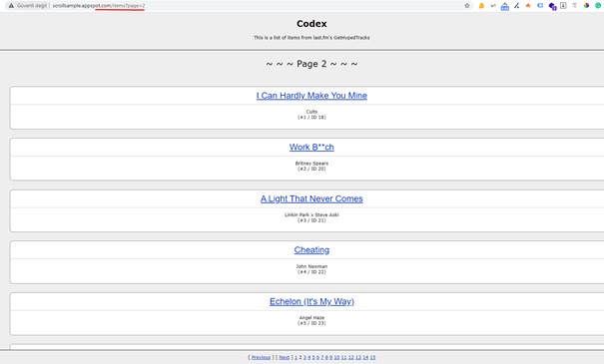Jump to page 10 in pagination
The height and width of the screenshot is (364, 604).
[x=336, y=357]
